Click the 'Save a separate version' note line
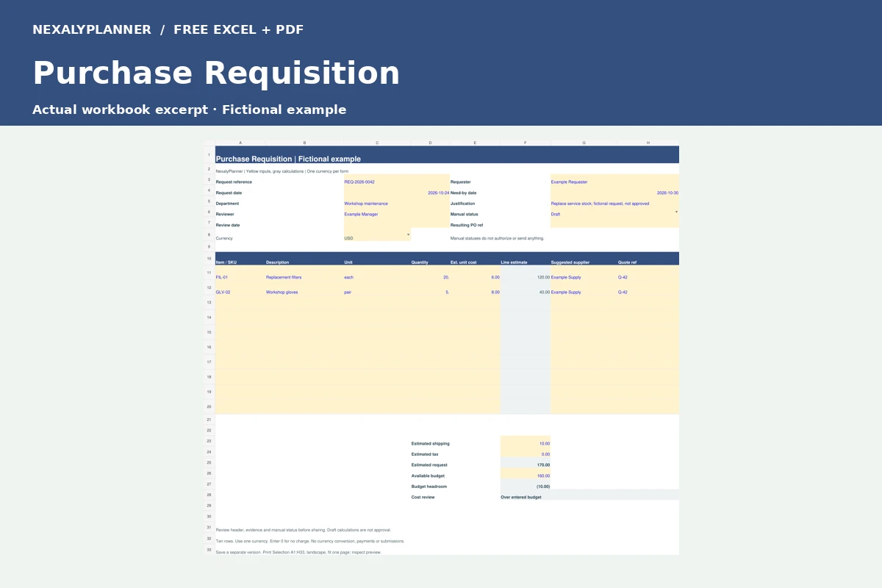 298,552
